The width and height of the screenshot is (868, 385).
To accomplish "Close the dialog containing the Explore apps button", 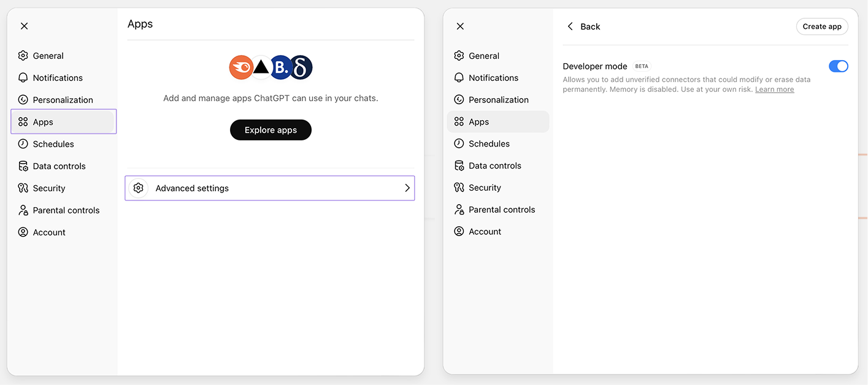I will click(x=24, y=26).
